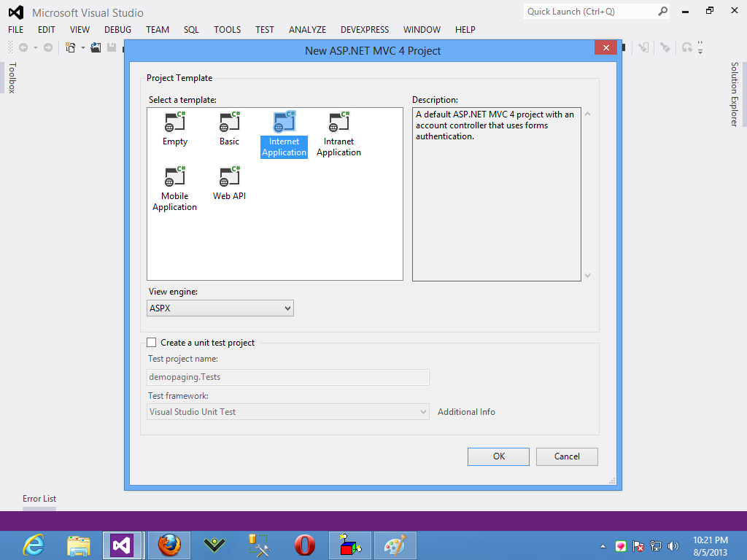747x560 pixels.
Task: Click the undo toolbar icon near Solution Explorer
Action: pyautogui.click(x=686, y=47)
